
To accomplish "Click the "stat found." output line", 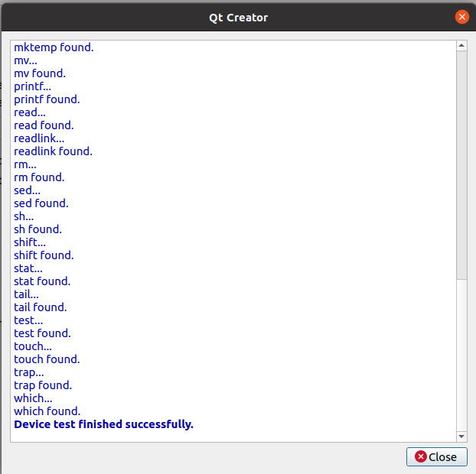I will 42,281.
